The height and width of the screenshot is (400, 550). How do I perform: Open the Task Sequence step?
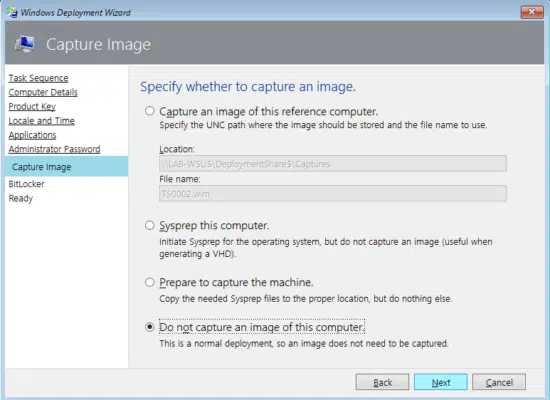pyautogui.click(x=38, y=78)
